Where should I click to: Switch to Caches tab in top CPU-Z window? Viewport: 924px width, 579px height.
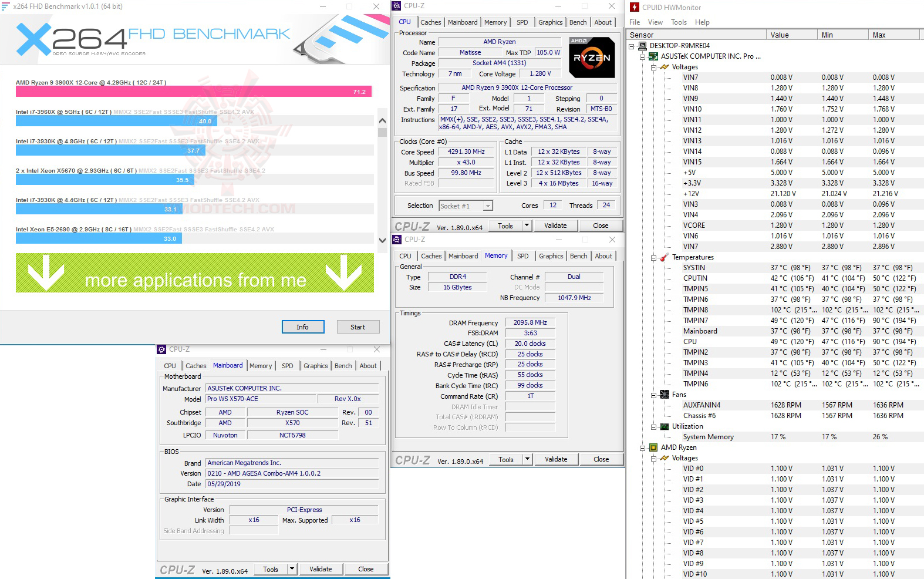[431, 22]
